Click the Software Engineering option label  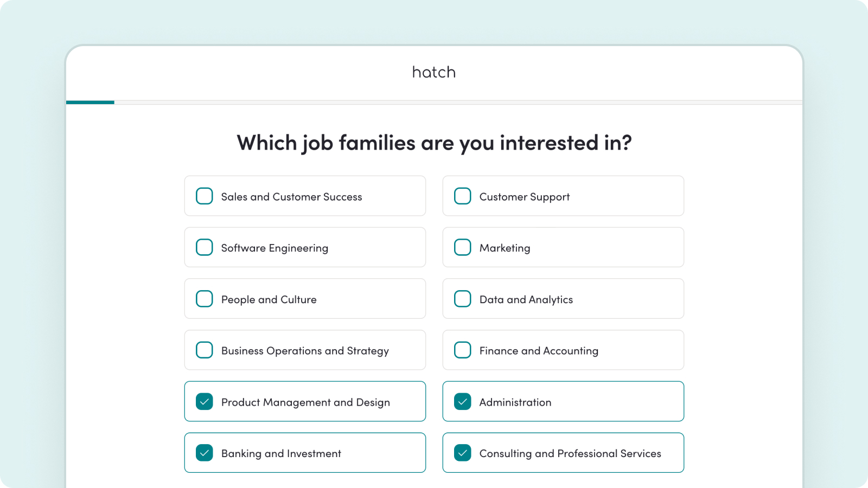pyautogui.click(x=275, y=248)
